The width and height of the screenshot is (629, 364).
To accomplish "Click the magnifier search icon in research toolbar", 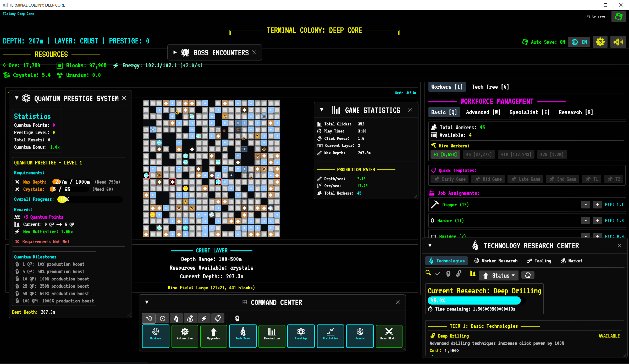I will [428, 273].
